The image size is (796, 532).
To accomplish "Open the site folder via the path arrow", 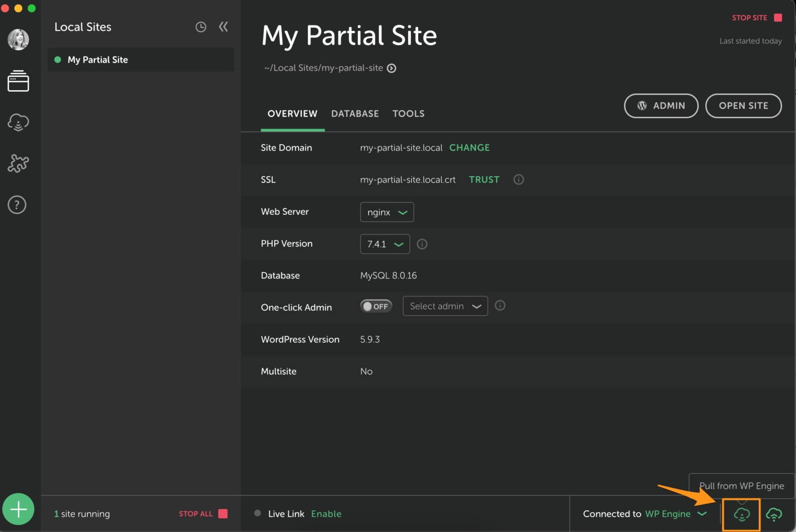I will [x=392, y=68].
